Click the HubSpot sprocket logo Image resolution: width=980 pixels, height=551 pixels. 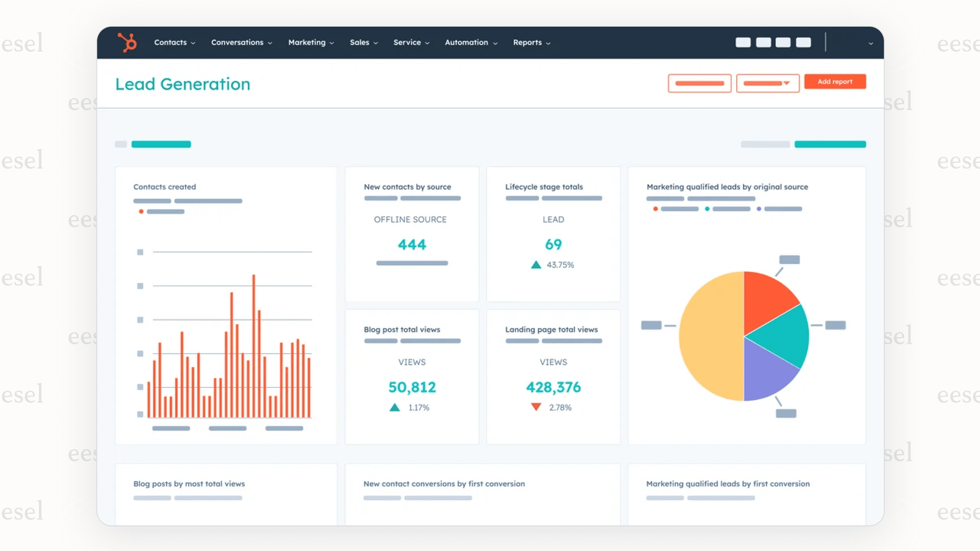[x=128, y=42]
